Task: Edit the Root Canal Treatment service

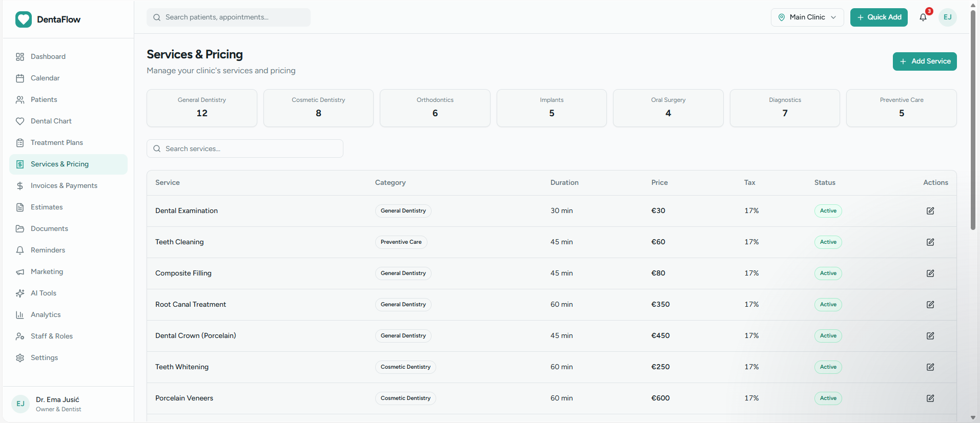Action: point(930,305)
